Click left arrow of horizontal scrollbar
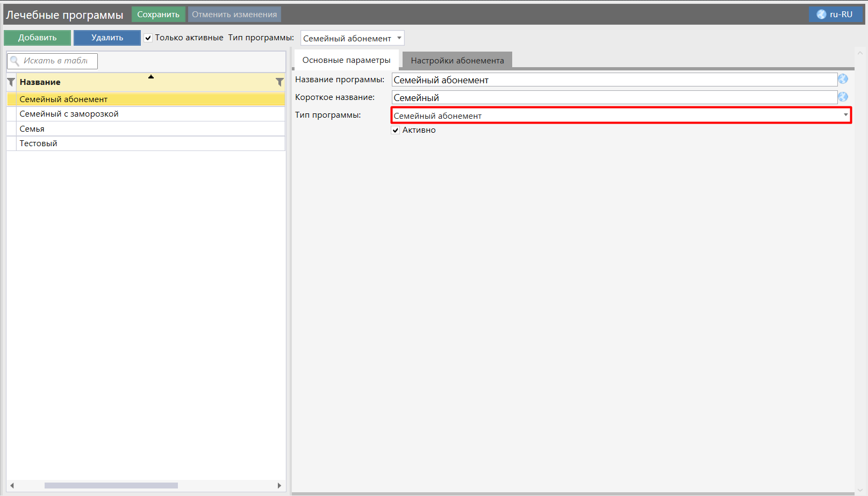This screenshot has height=496, width=868. (x=12, y=485)
